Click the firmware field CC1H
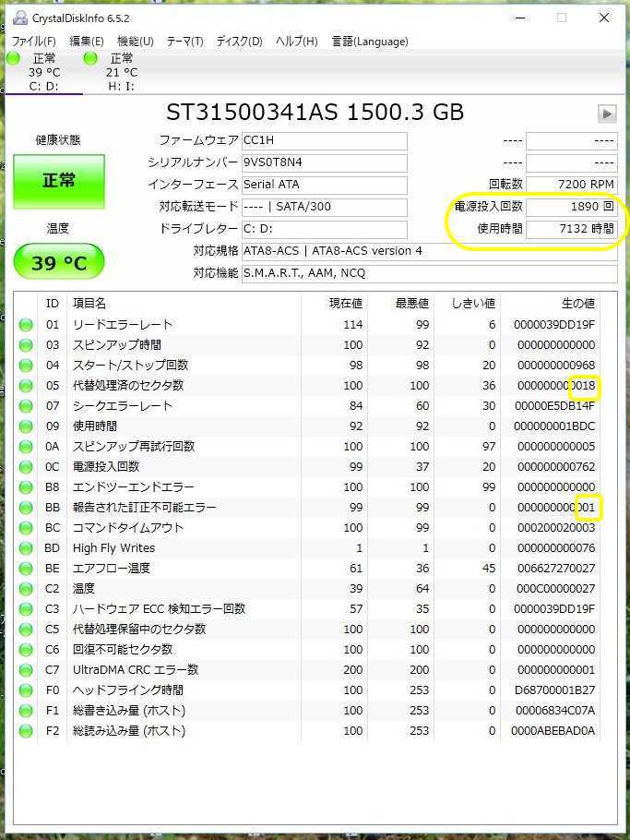Viewport: 630px width, 840px height. coord(325,141)
